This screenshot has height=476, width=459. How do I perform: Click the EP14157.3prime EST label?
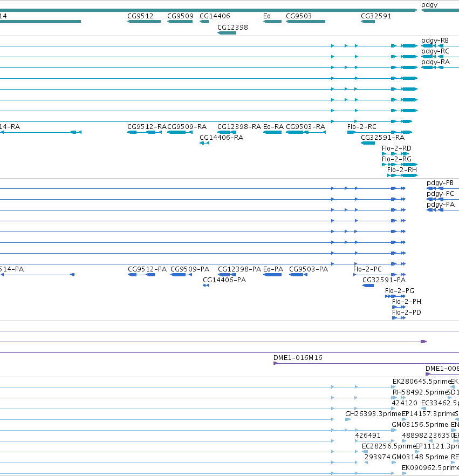tap(428, 414)
